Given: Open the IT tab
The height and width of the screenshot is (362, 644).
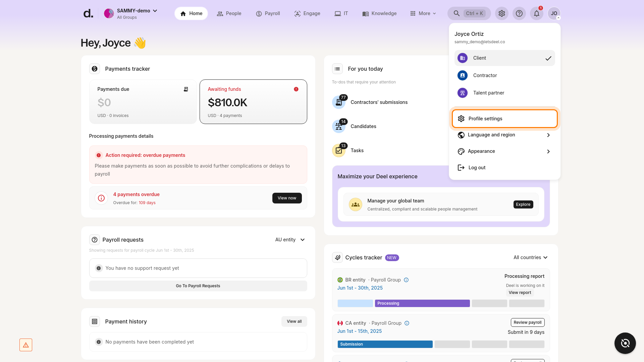Looking at the screenshot, I should point(341,13).
